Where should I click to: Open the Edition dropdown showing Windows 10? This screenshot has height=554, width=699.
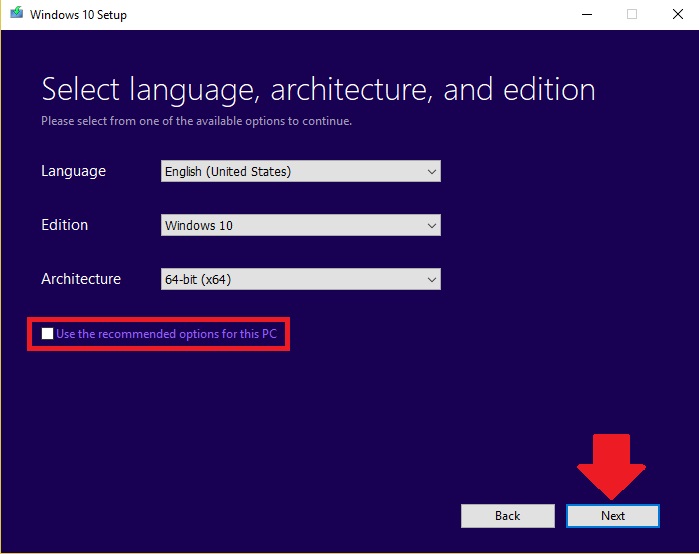pyautogui.click(x=300, y=225)
